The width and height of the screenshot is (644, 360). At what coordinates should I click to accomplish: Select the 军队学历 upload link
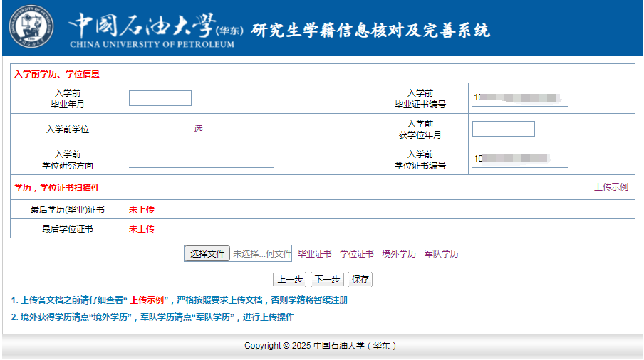pos(441,254)
